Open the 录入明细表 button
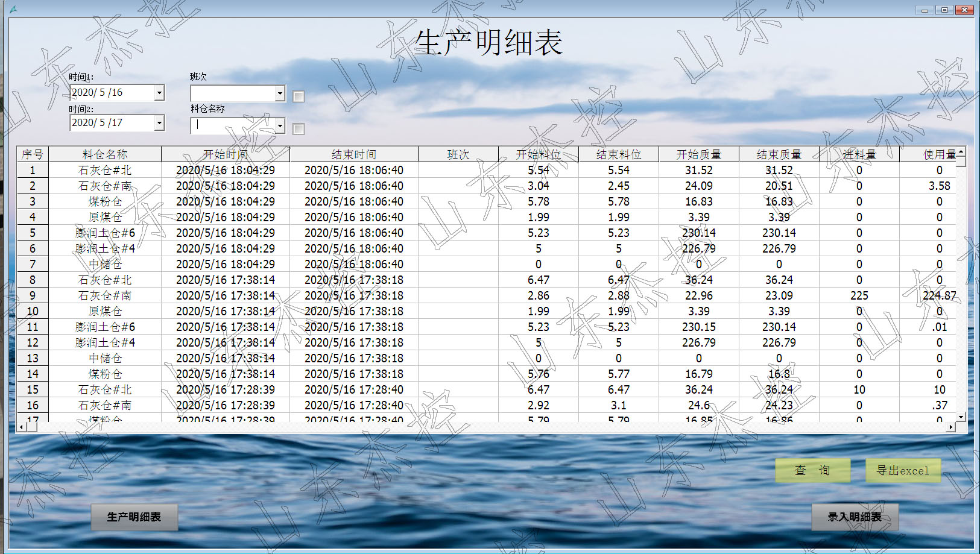The width and height of the screenshot is (980, 554). point(855,517)
